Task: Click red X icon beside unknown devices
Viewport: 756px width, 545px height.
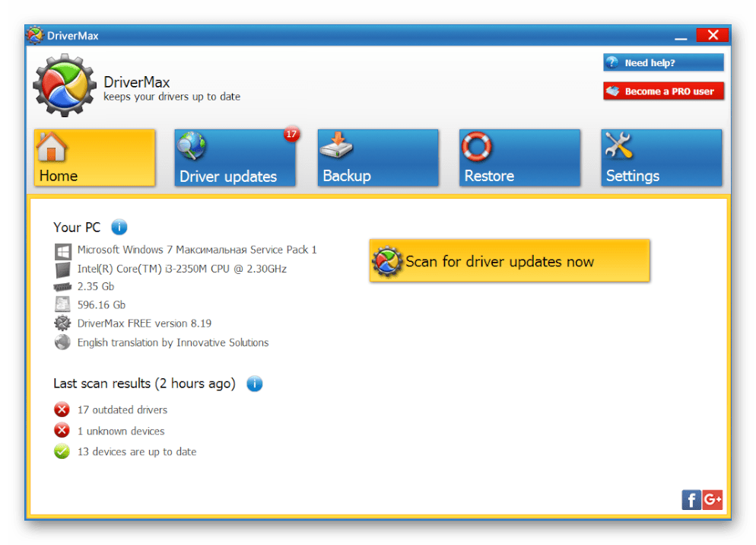Action: coord(62,431)
